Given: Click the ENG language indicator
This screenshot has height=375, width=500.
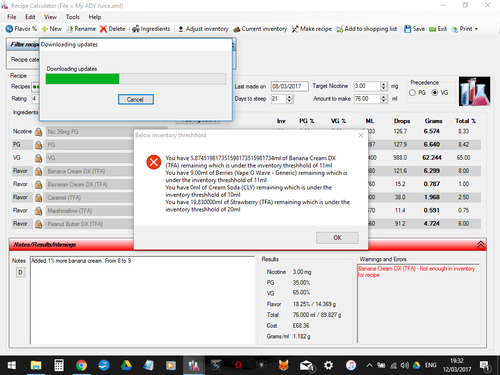Looking at the screenshot, I should click(431, 365).
